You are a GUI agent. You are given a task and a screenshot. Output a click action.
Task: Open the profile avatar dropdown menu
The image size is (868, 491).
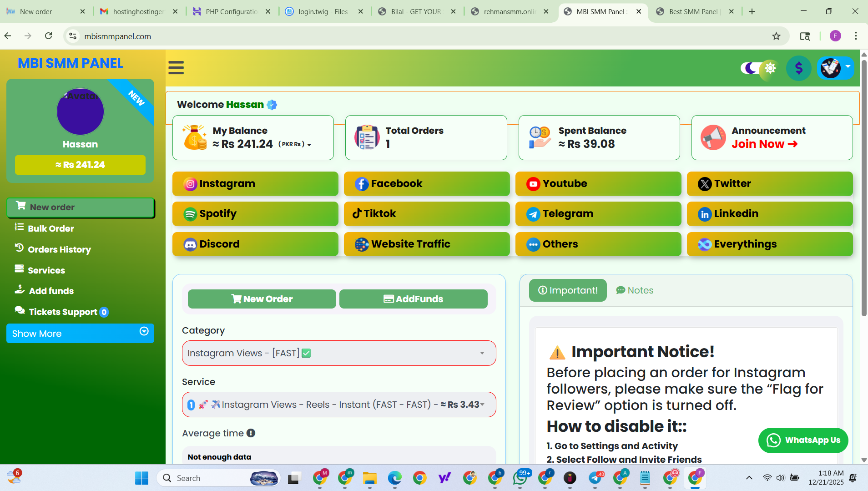(835, 68)
